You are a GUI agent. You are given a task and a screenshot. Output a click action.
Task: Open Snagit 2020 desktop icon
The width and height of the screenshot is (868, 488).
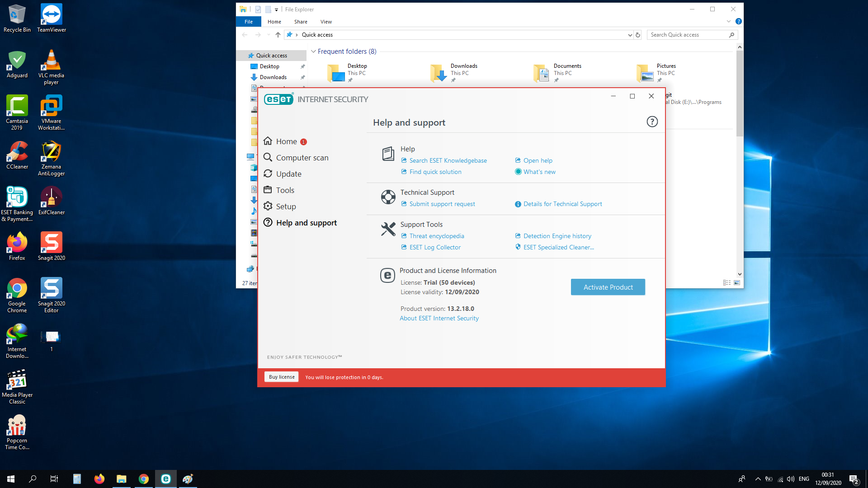click(x=52, y=246)
